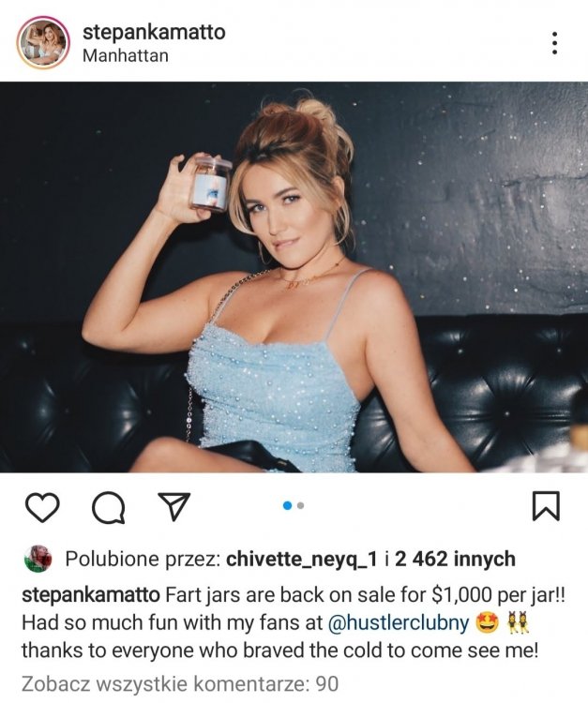Like the post with the heart icon
The height and width of the screenshot is (703, 588).
click(x=42, y=506)
